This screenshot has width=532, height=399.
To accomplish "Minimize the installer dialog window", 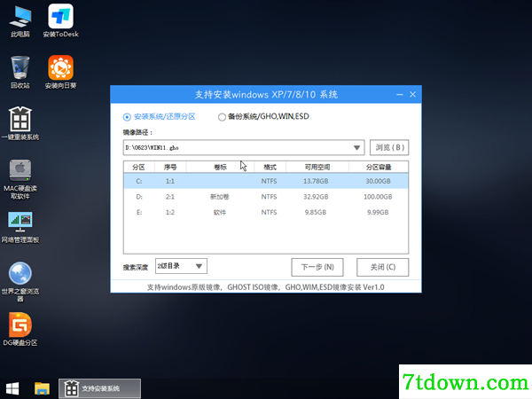I will (400, 94).
